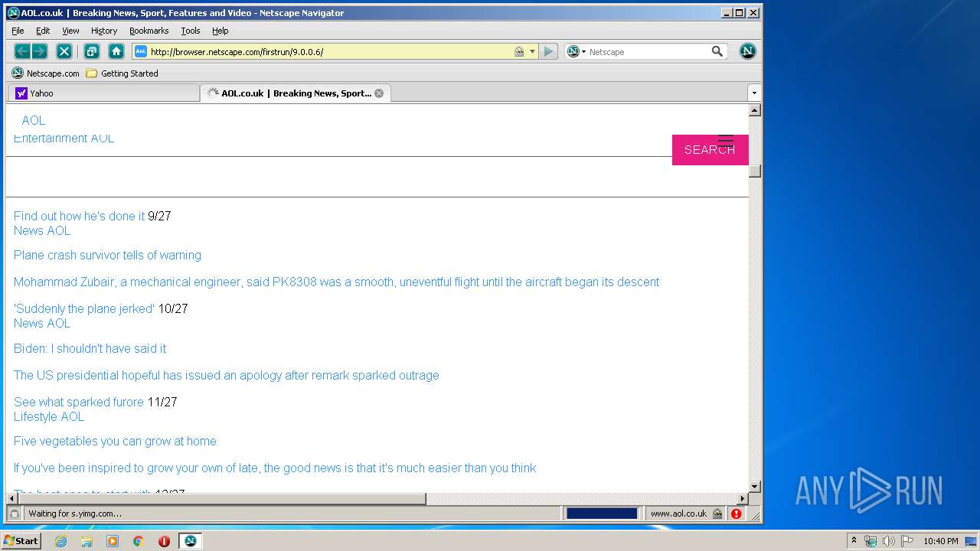This screenshot has width=980, height=551.
Task: Open 'Find out how he's done it' link
Action: click(x=79, y=216)
